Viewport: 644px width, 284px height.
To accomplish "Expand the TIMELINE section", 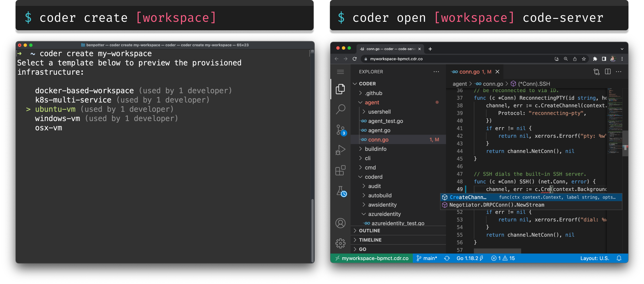I will [x=398, y=240].
